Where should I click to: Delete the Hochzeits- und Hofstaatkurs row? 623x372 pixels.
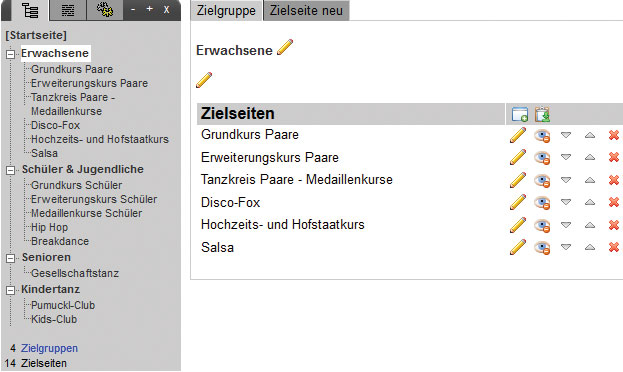click(614, 225)
